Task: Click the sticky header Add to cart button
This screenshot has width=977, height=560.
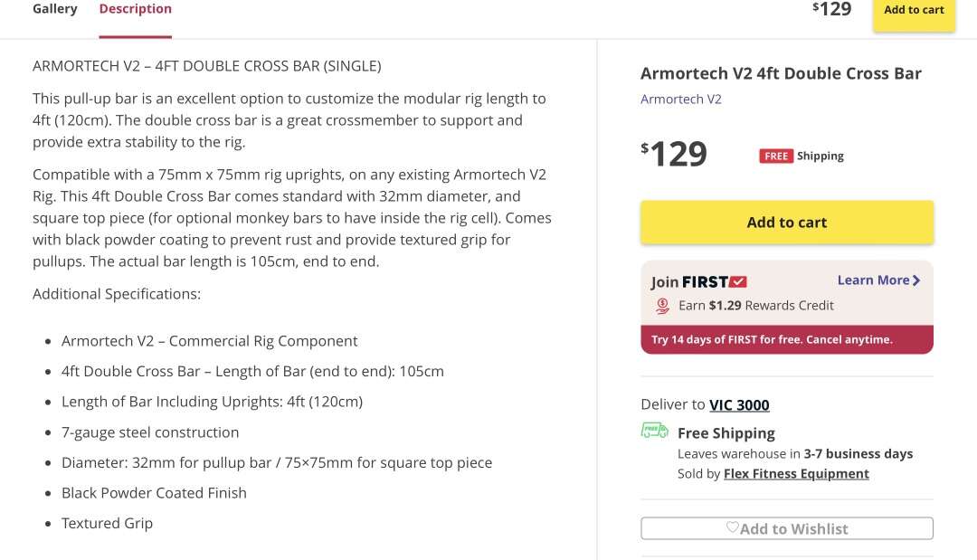Action: [x=914, y=11]
